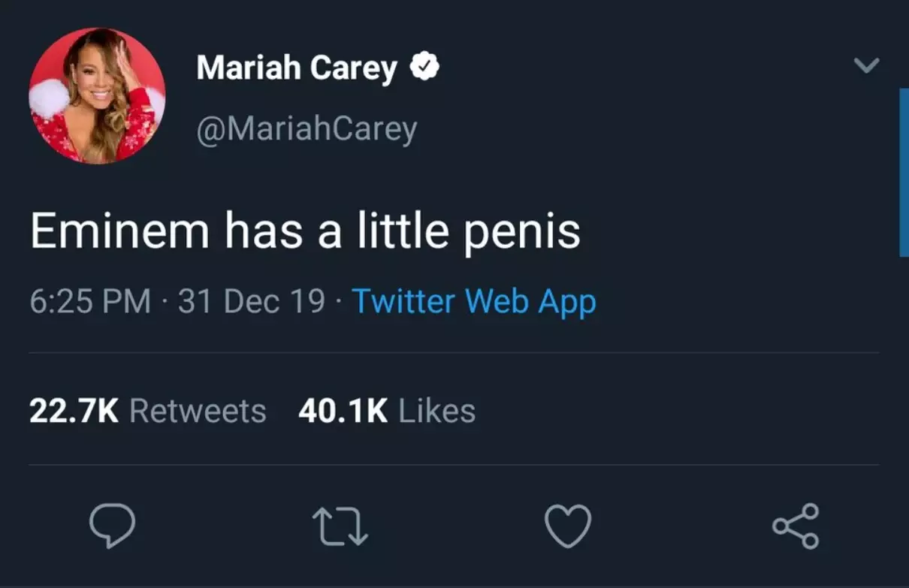Click the verified checkmark badge

424,68
